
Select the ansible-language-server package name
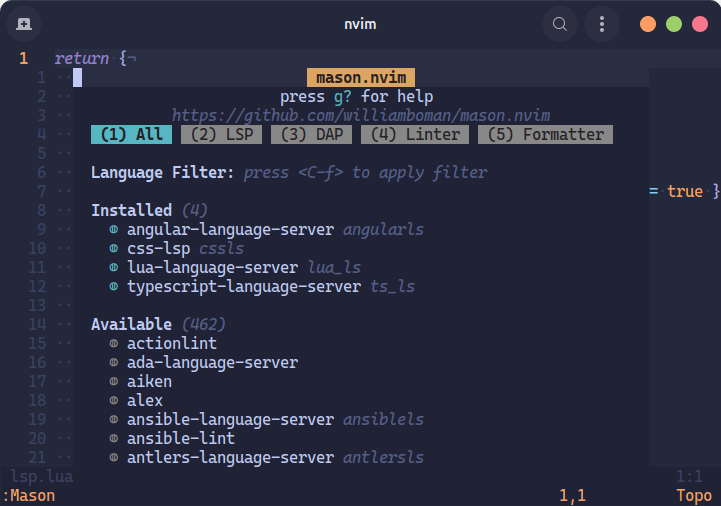pos(230,420)
